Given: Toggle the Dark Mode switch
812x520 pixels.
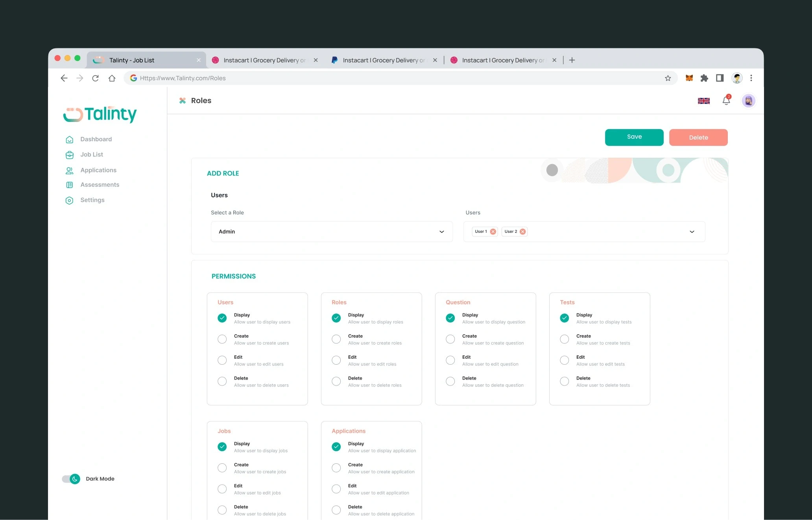Looking at the screenshot, I should click(71, 479).
